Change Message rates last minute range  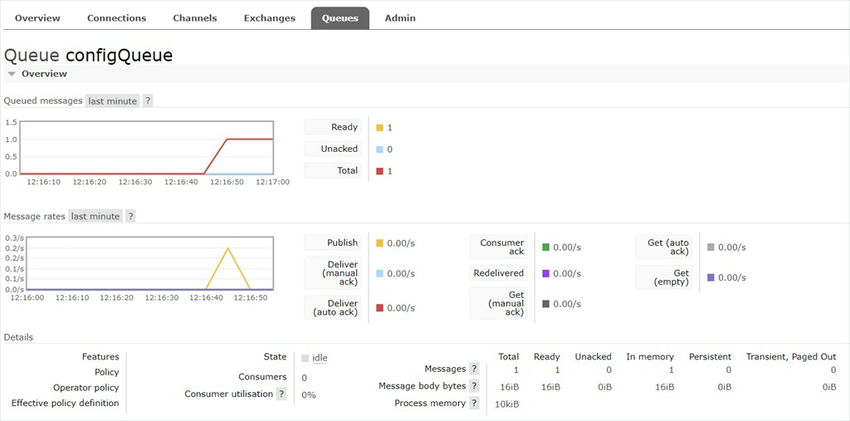tap(96, 216)
